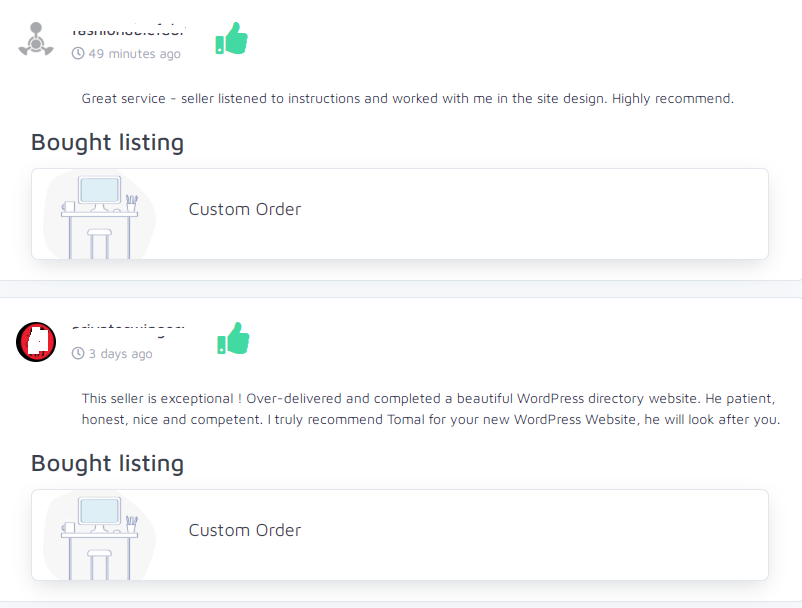Click desk illustration under the "exceptional" seller review

pyautogui.click(x=100, y=536)
